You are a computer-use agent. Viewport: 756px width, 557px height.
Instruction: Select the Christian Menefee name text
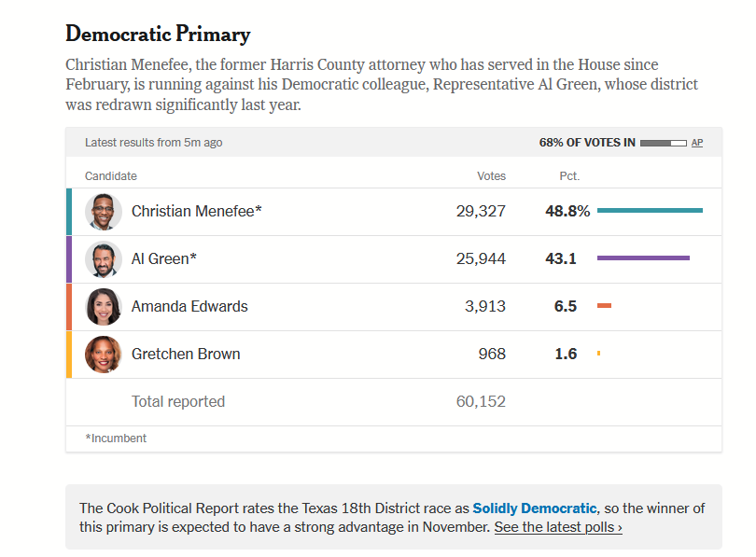pos(196,212)
